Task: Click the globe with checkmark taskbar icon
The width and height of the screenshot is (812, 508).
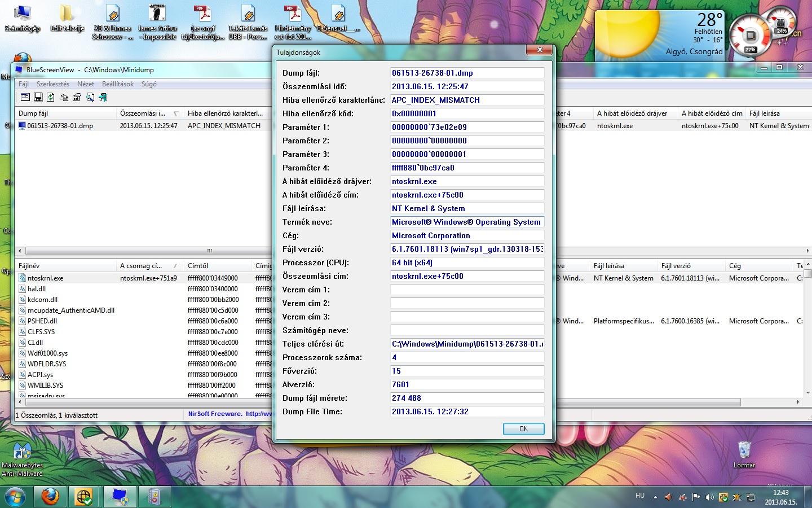Action: [85, 497]
